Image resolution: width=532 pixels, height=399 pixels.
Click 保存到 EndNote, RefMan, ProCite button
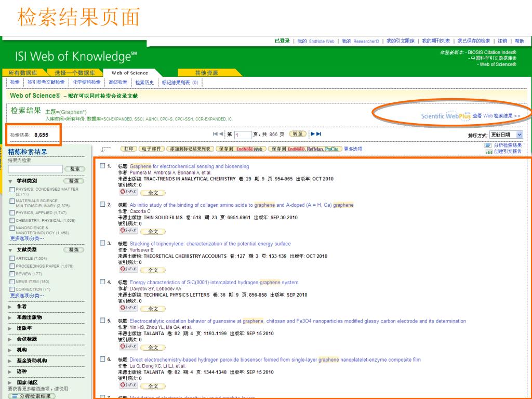click(304, 149)
